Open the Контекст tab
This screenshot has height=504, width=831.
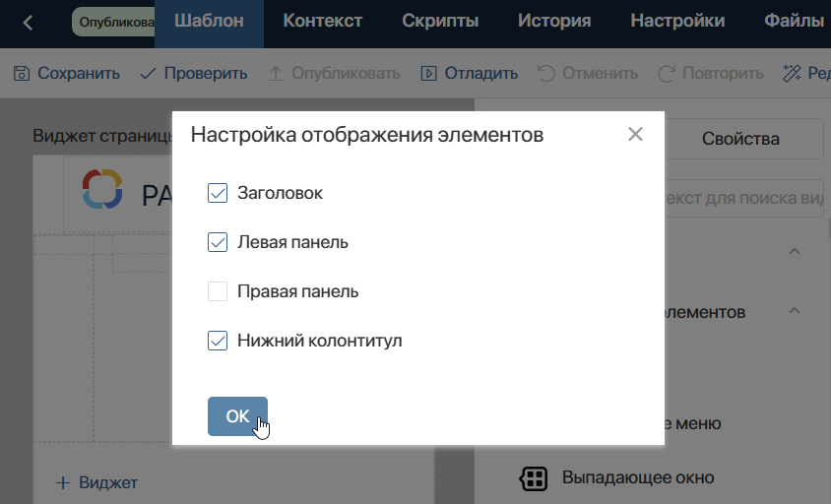coord(323,21)
